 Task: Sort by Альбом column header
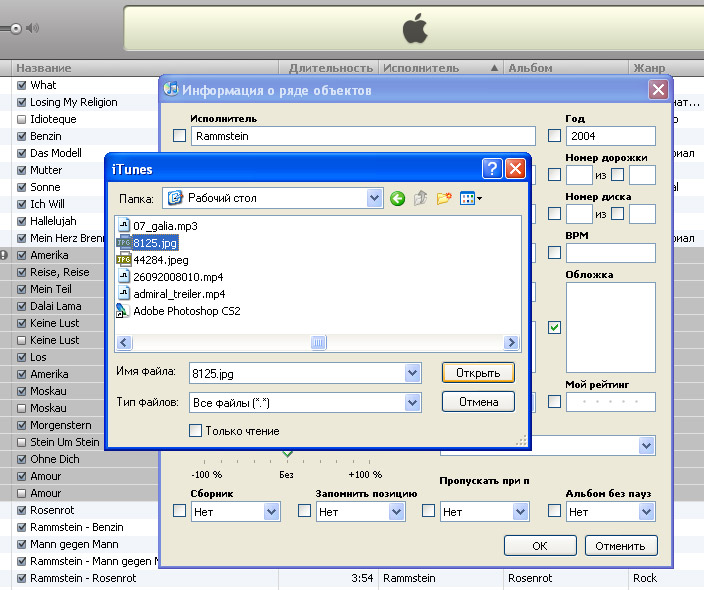tap(530, 68)
